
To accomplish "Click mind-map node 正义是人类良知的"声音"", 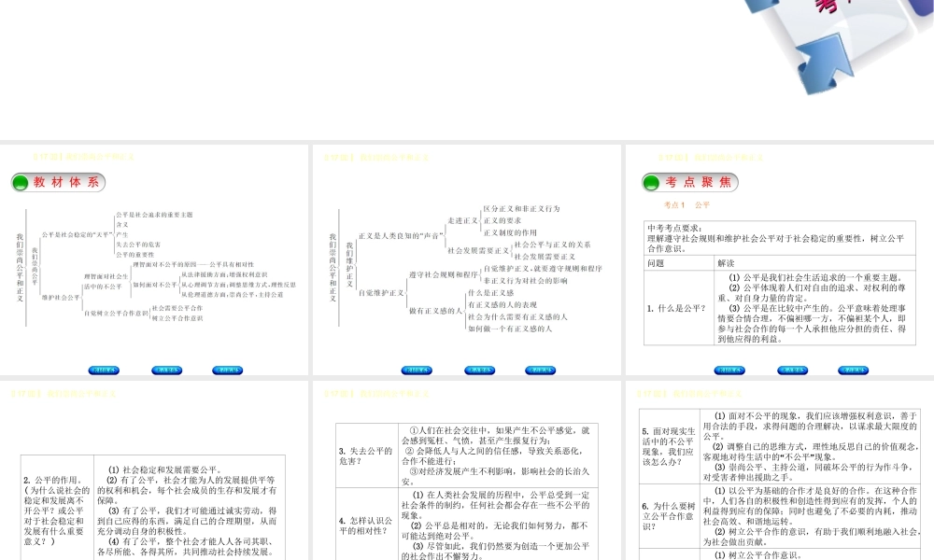I will tap(401, 236).
